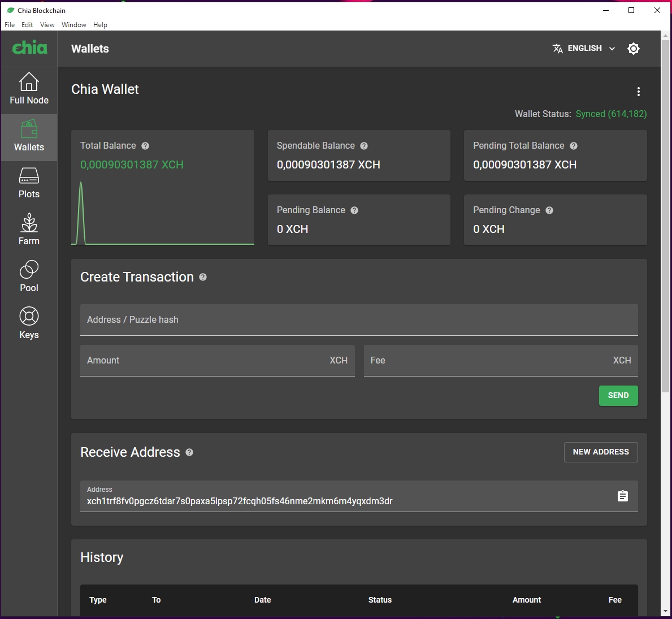
Task: Open the Pool section
Action: pos(29,277)
